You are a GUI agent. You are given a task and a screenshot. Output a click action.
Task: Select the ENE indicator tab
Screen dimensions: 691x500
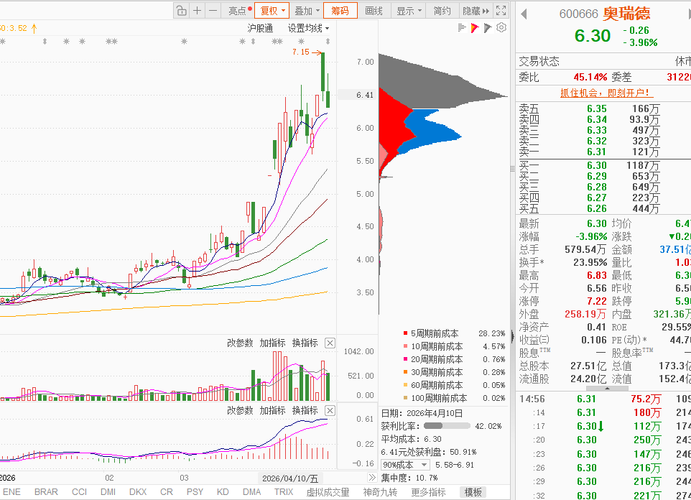[11, 492]
